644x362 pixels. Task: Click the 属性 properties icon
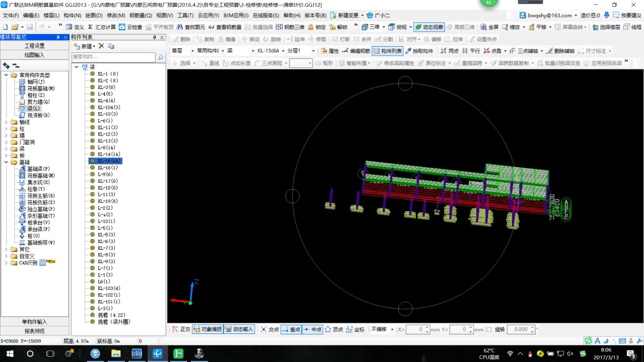point(324,51)
